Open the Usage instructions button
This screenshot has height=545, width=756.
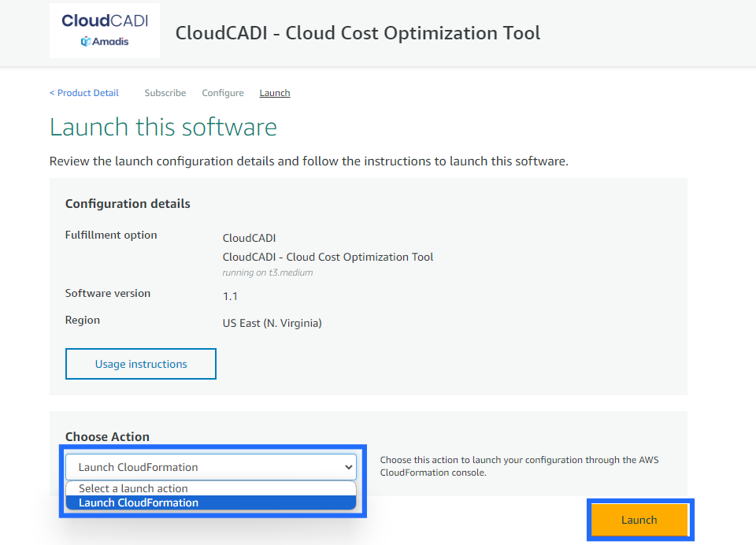pyautogui.click(x=141, y=364)
